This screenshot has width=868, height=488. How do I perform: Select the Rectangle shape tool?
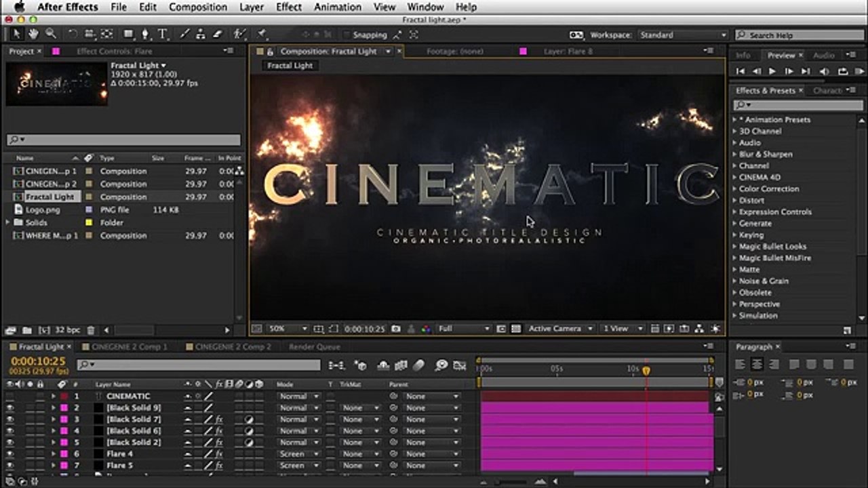pos(129,34)
